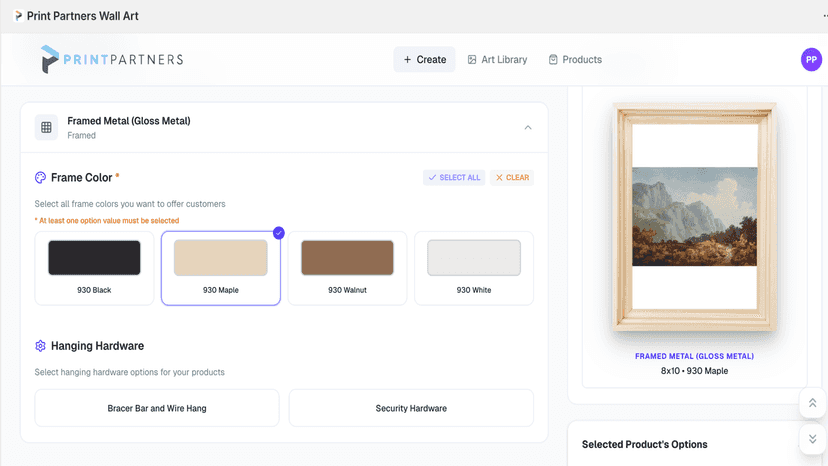Image resolution: width=828 pixels, height=466 pixels.
Task: Click the checkmark badge on 930 Maple
Action: point(279,232)
